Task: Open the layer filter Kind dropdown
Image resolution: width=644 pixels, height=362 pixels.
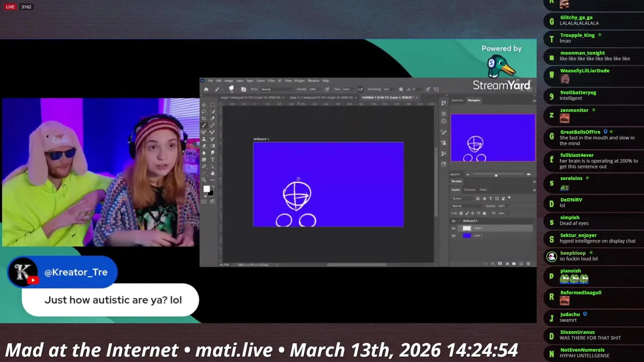Action: click(x=462, y=199)
